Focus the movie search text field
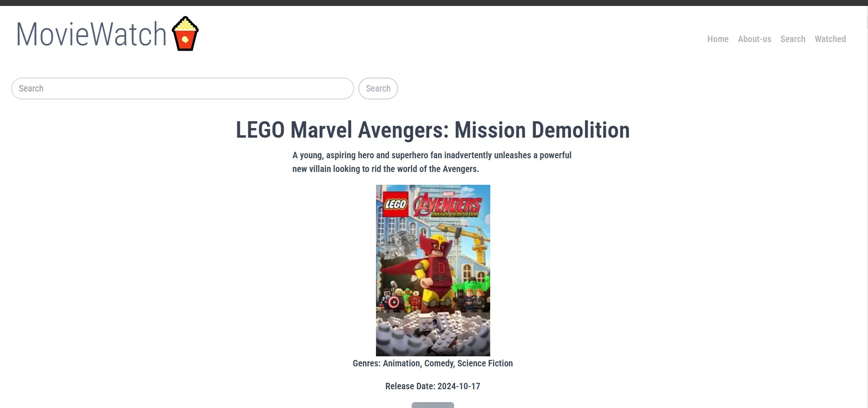The width and height of the screenshot is (868, 408). point(183,88)
